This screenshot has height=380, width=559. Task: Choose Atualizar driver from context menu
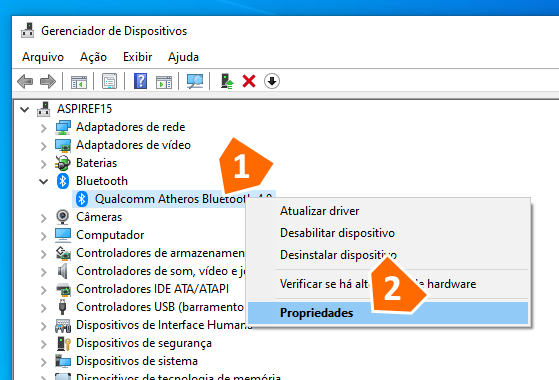point(319,211)
